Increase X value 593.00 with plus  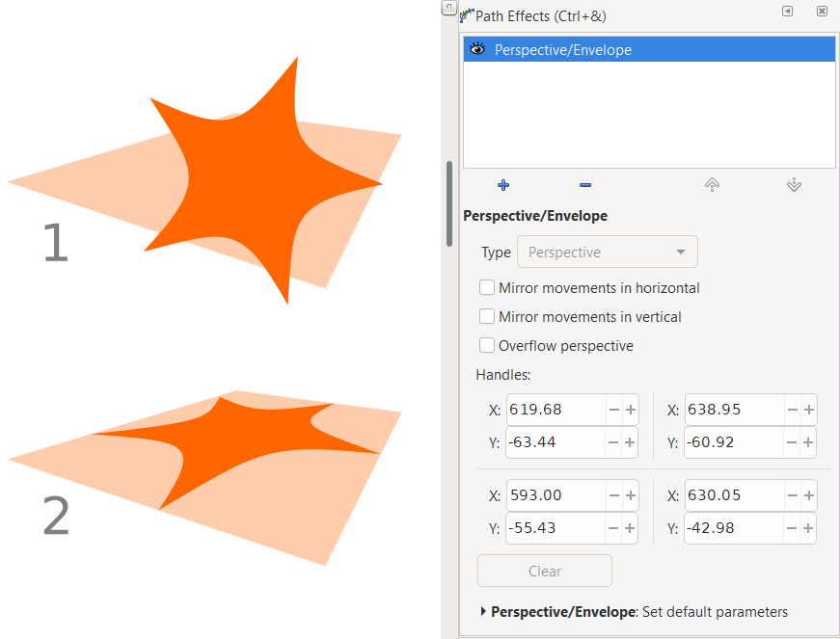pos(631,495)
